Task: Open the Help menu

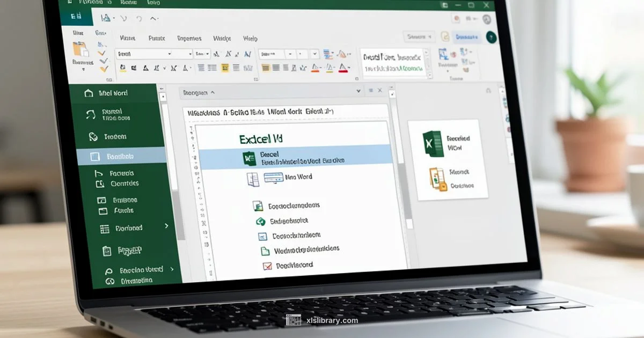Action: pos(251,39)
